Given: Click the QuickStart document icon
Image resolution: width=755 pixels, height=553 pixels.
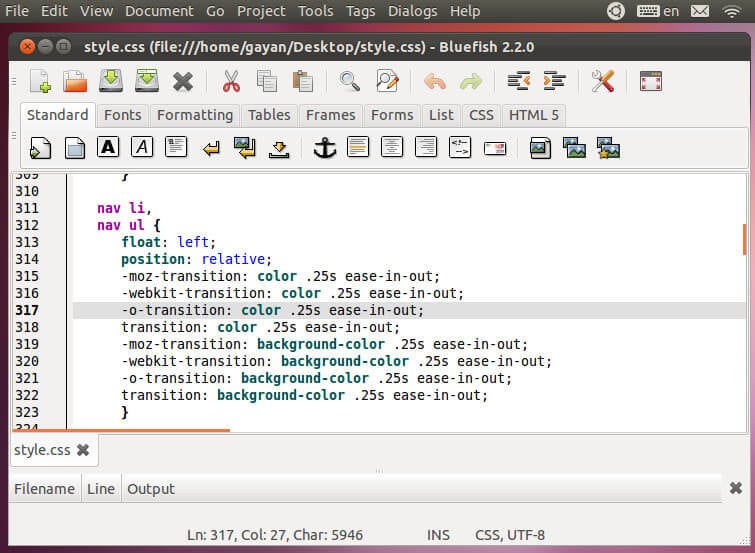Looking at the screenshot, I should 40,147.
